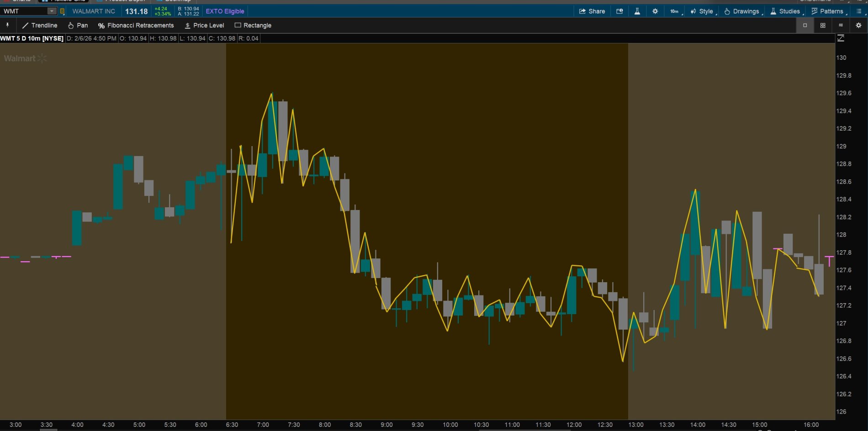Click the Share button
868x431 pixels.
coord(592,11)
